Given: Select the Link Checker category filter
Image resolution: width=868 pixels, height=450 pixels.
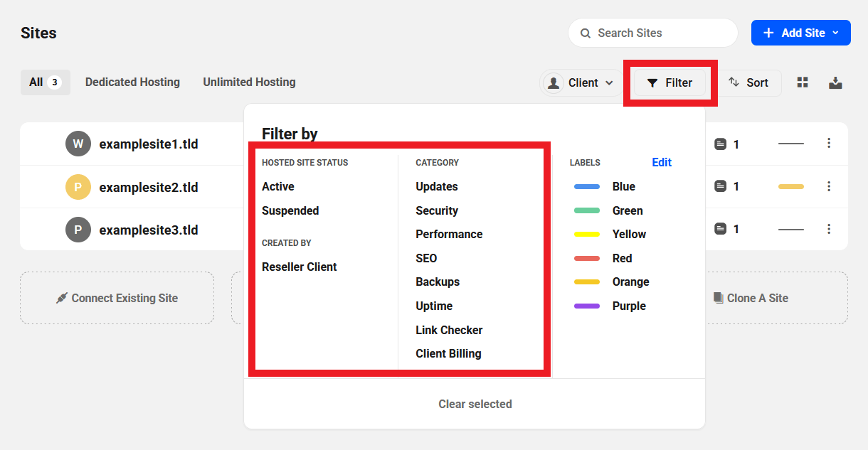Looking at the screenshot, I should tap(449, 330).
